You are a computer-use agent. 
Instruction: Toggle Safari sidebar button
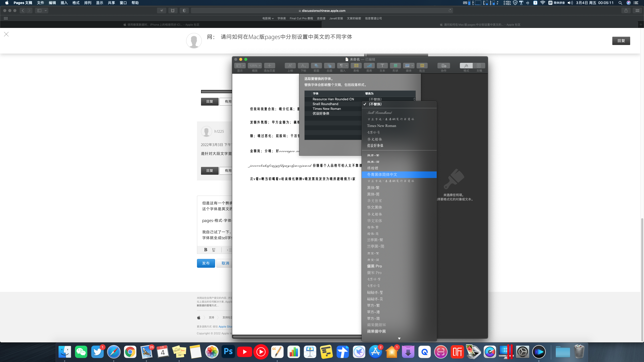click(x=39, y=11)
